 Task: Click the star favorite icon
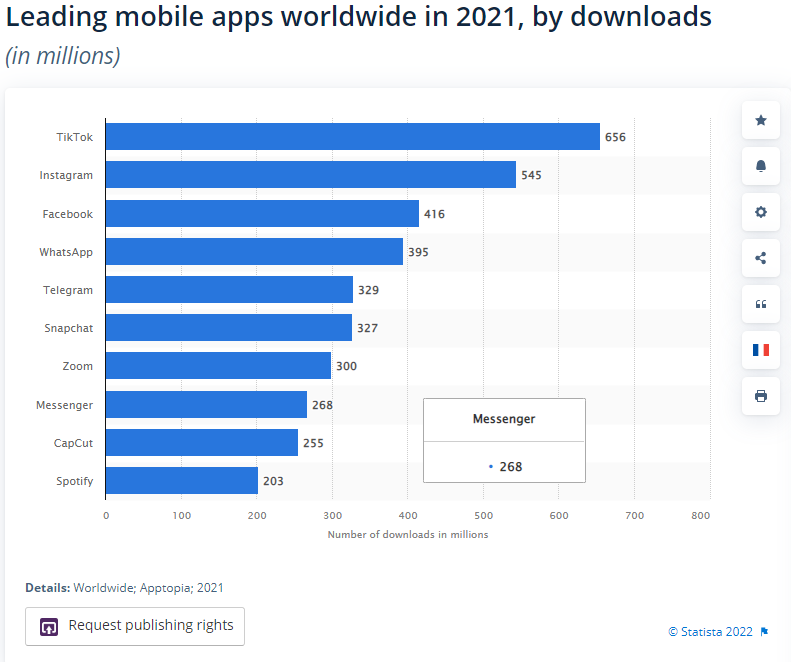761,120
